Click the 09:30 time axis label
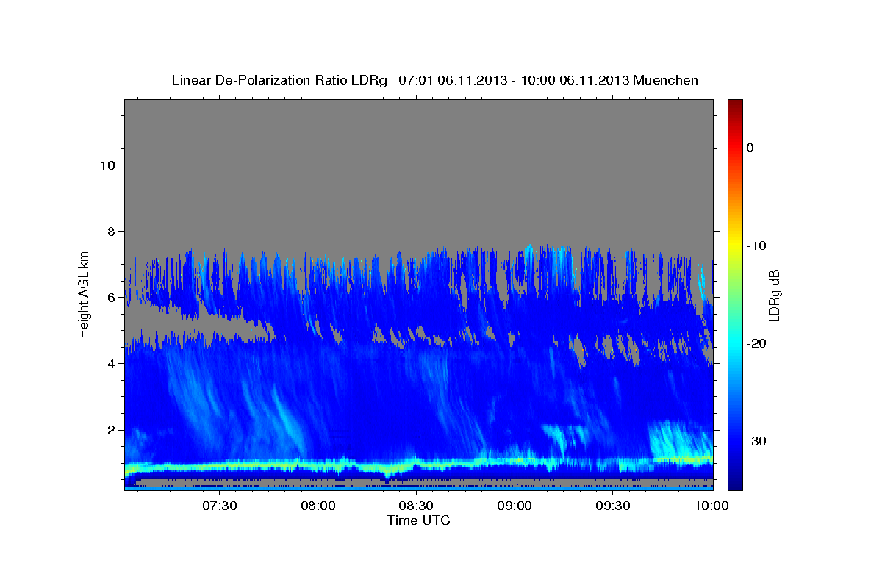Screen dimensions: 882x588 [x=613, y=506]
